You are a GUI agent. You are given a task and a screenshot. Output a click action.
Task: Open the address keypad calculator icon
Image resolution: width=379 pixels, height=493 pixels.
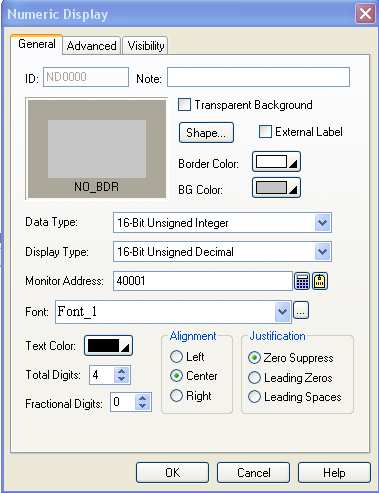[x=302, y=281]
